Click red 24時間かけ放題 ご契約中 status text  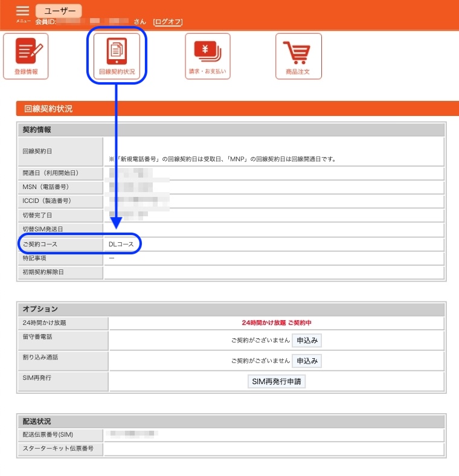pos(277,323)
